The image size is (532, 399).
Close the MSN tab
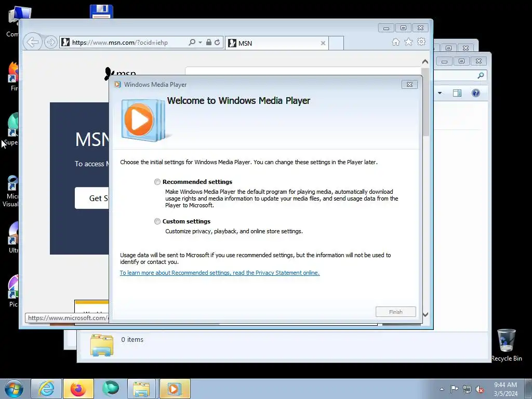click(323, 43)
